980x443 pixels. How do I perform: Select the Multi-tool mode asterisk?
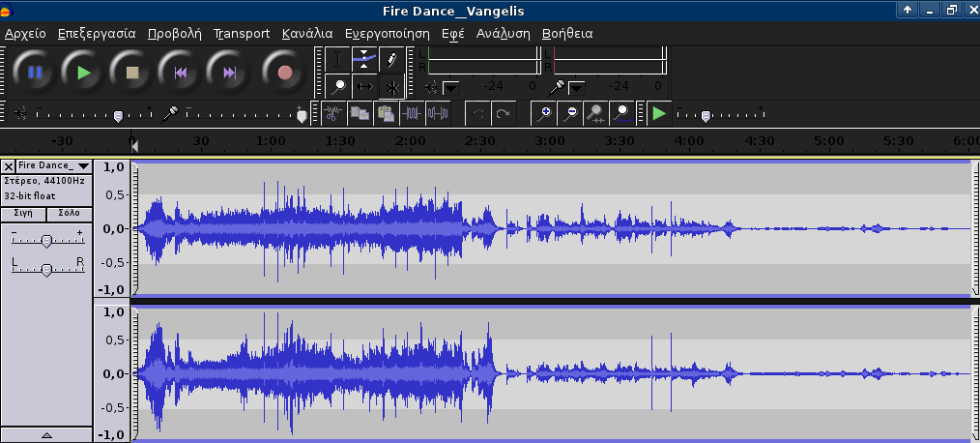391,86
